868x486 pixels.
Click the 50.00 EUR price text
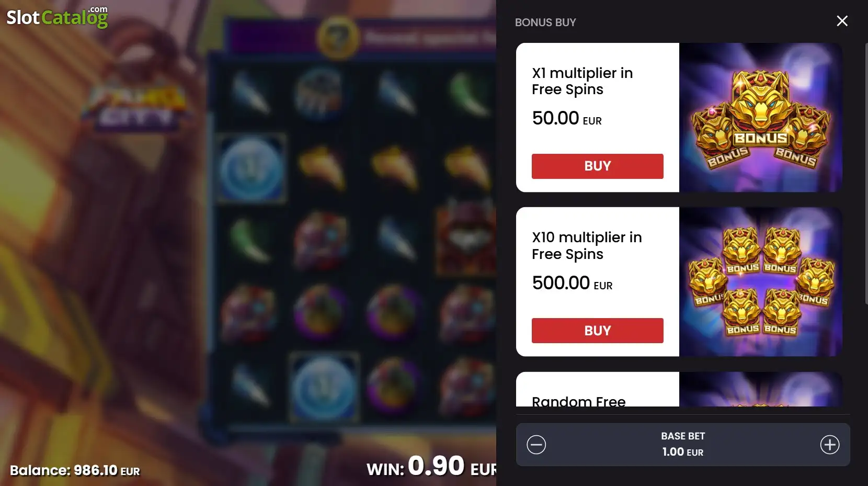[x=567, y=118]
